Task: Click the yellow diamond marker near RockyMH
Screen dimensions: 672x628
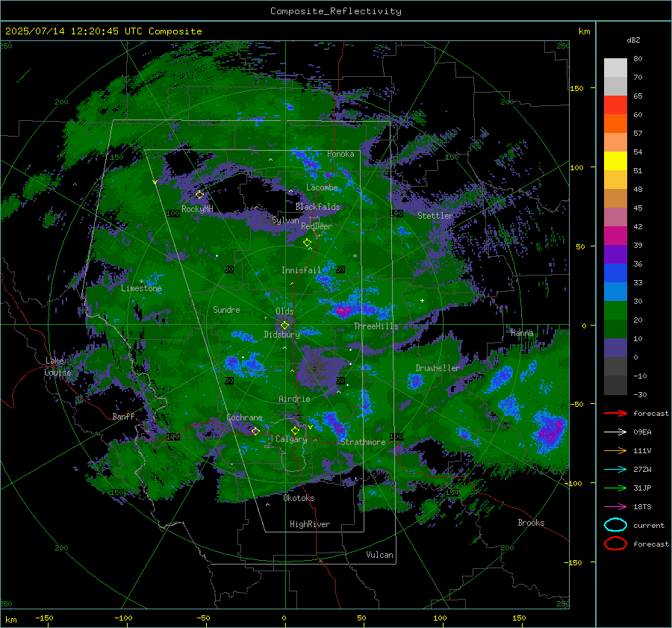Action: (199, 195)
